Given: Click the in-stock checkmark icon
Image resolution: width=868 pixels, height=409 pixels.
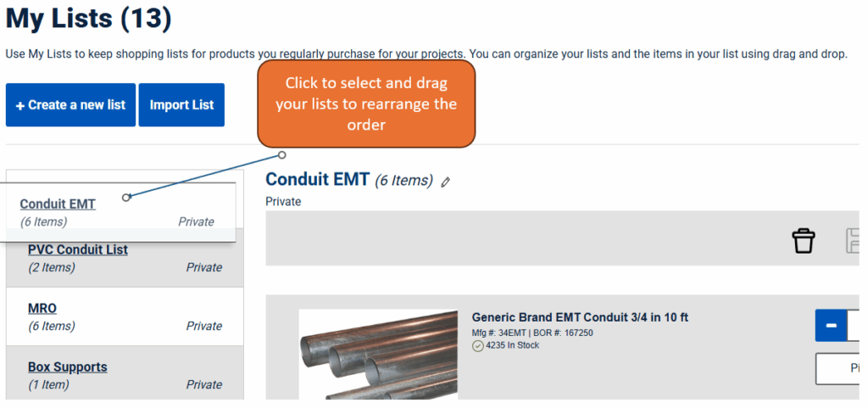Looking at the screenshot, I should point(478,346).
